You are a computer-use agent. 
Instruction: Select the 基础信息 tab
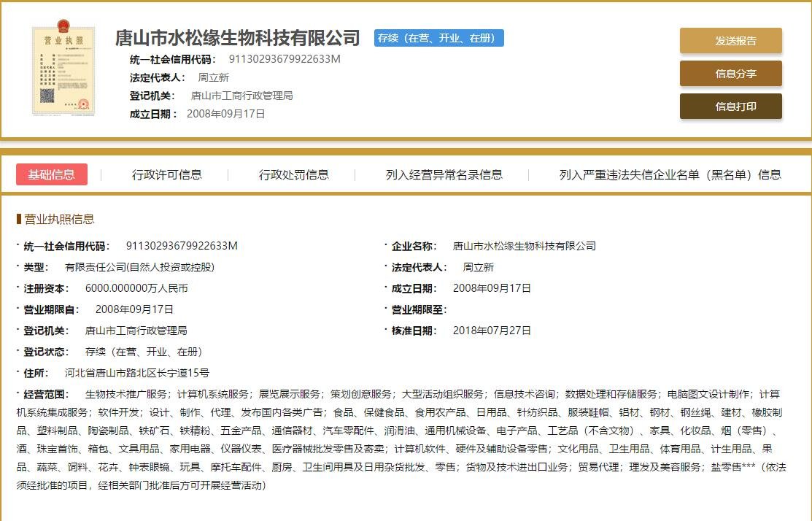[x=52, y=174]
